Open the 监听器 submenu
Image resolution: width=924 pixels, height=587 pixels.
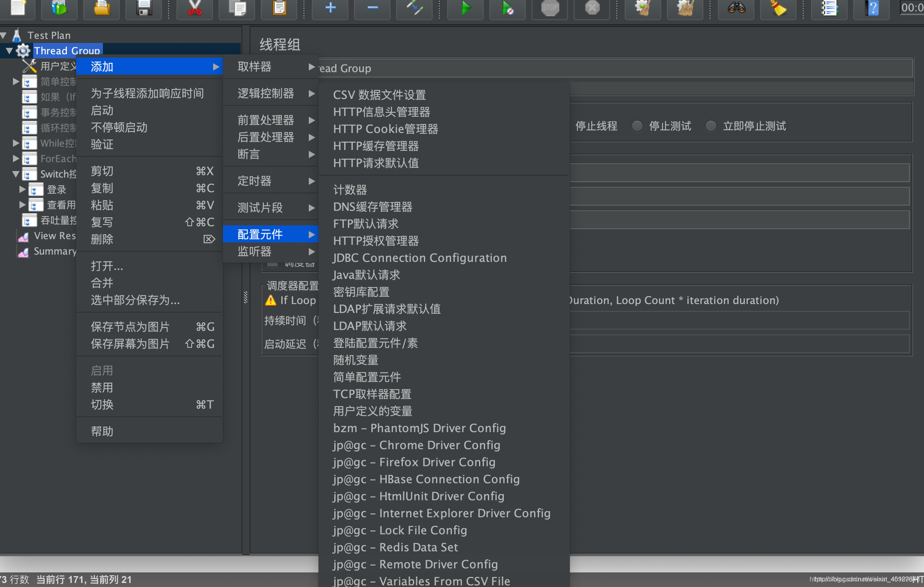tap(271, 252)
